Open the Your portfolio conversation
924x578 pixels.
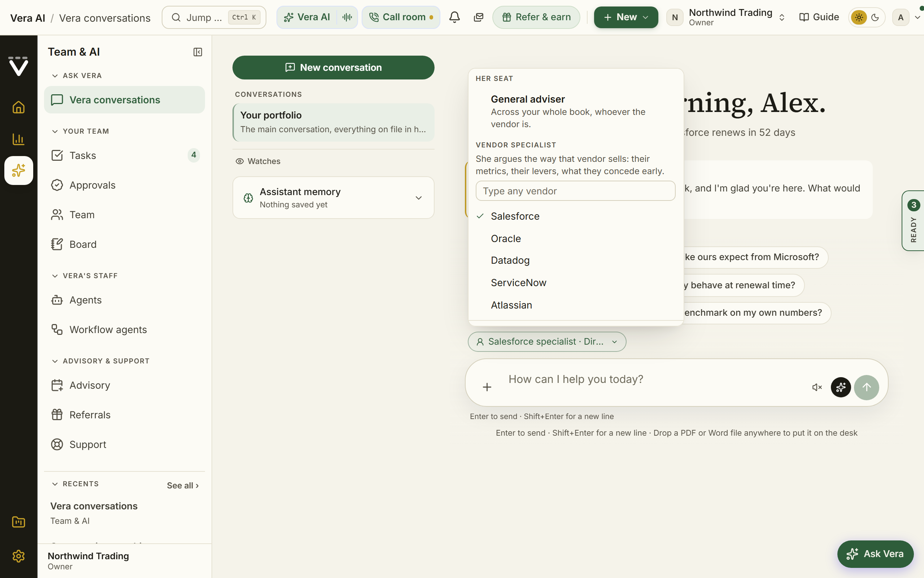(334, 122)
